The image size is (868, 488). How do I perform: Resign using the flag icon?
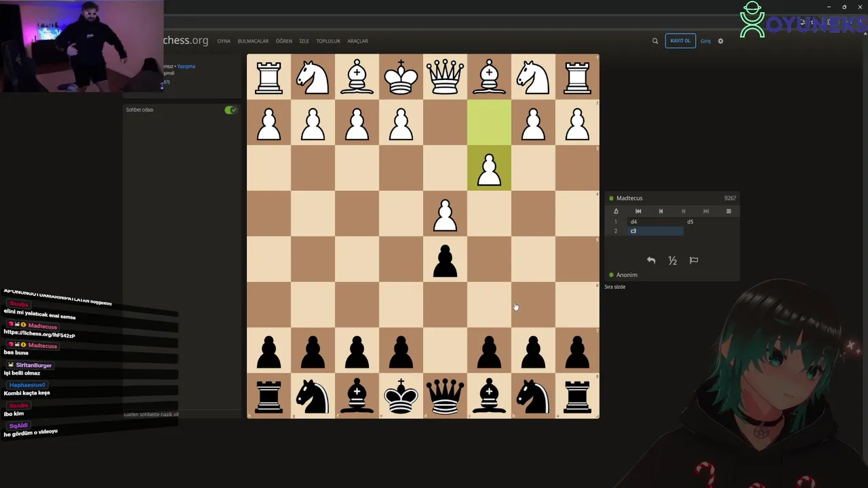pyautogui.click(x=694, y=260)
